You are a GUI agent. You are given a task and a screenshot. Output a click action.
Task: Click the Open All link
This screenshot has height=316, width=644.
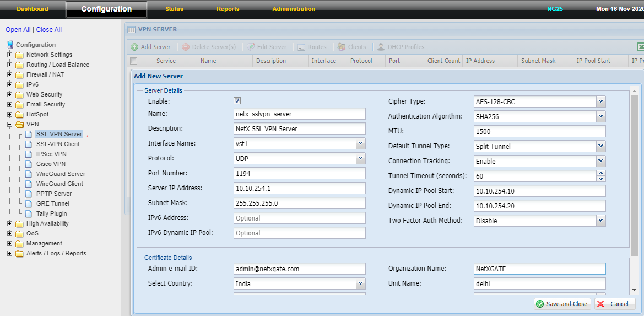[18, 30]
